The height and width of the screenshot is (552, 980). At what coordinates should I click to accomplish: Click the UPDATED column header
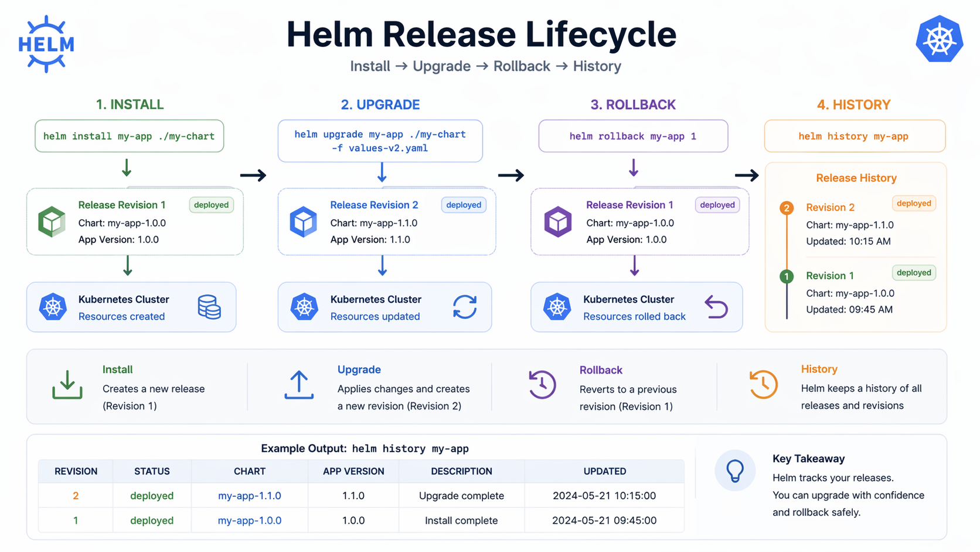(605, 471)
